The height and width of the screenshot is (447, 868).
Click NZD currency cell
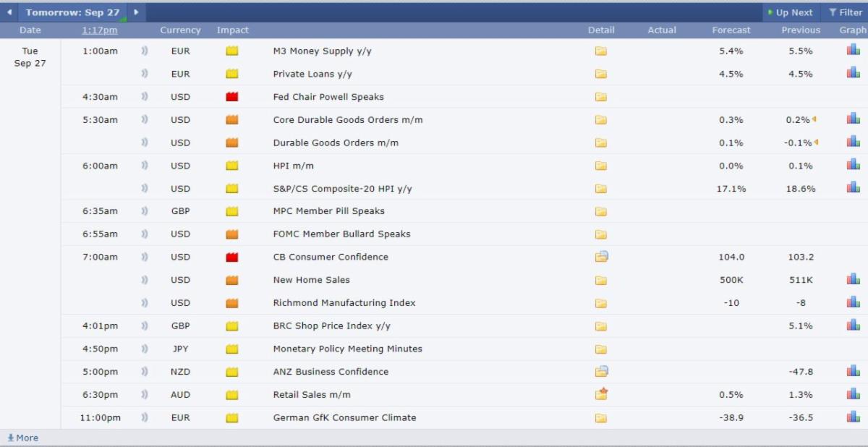click(x=180, y=372)
